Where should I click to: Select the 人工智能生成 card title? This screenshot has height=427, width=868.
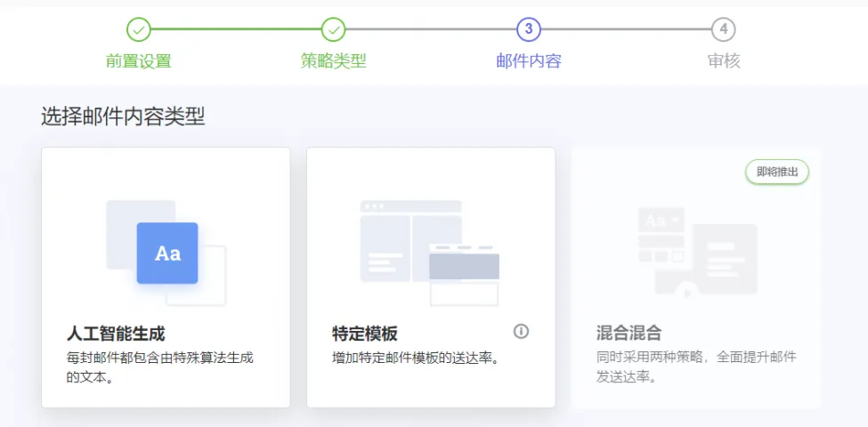116,334
